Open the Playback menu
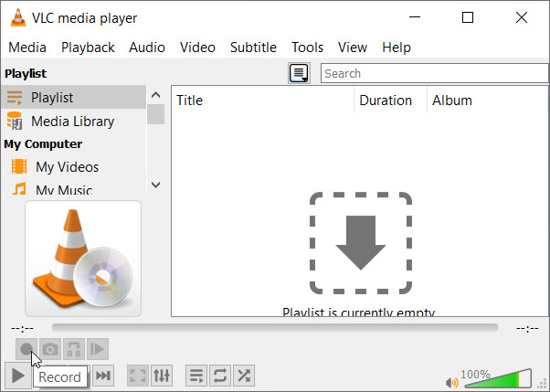Screen dimensions: 550x392 tap(88, 48)
